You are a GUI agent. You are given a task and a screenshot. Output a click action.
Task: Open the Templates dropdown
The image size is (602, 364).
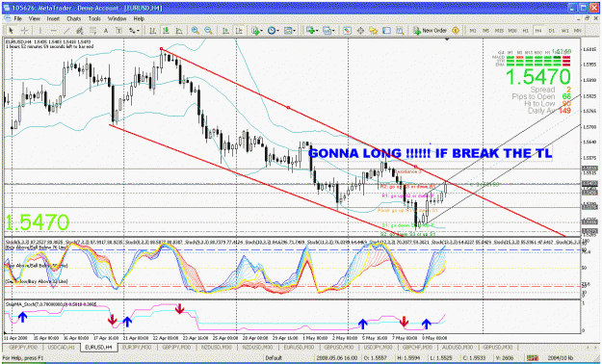(290, 31)
